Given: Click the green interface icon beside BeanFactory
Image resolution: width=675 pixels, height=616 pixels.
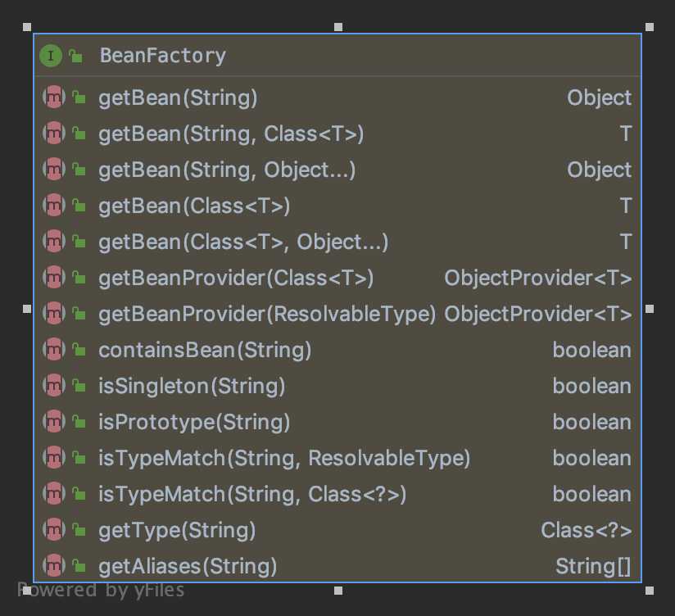Looking at the screenshot, I should tap(51, 56).
